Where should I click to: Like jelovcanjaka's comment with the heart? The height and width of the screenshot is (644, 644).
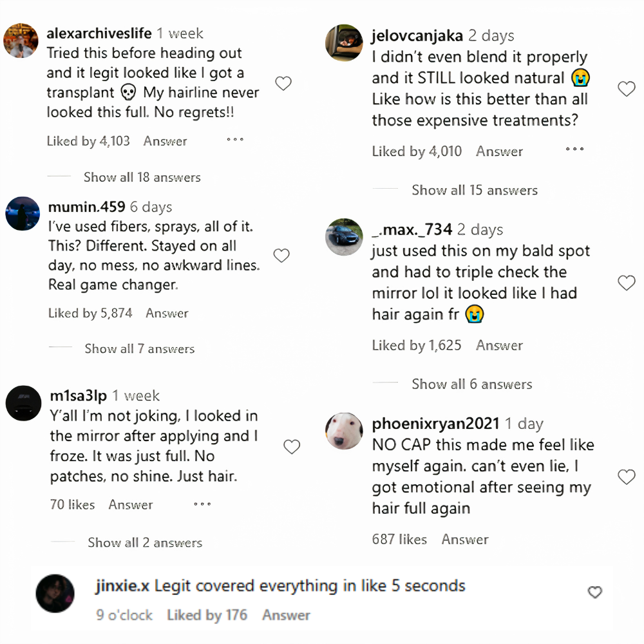tap(626, 89)
